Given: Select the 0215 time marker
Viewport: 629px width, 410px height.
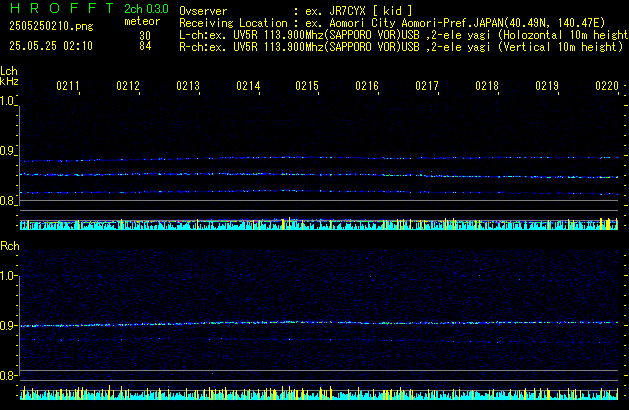Looking at the screenshot, I should click(307, 86).
